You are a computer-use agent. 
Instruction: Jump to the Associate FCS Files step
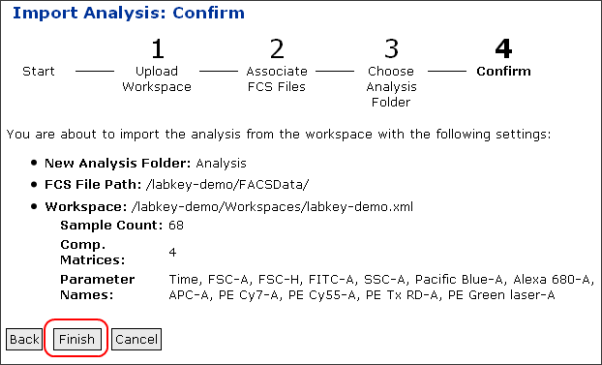pos(277,79)
